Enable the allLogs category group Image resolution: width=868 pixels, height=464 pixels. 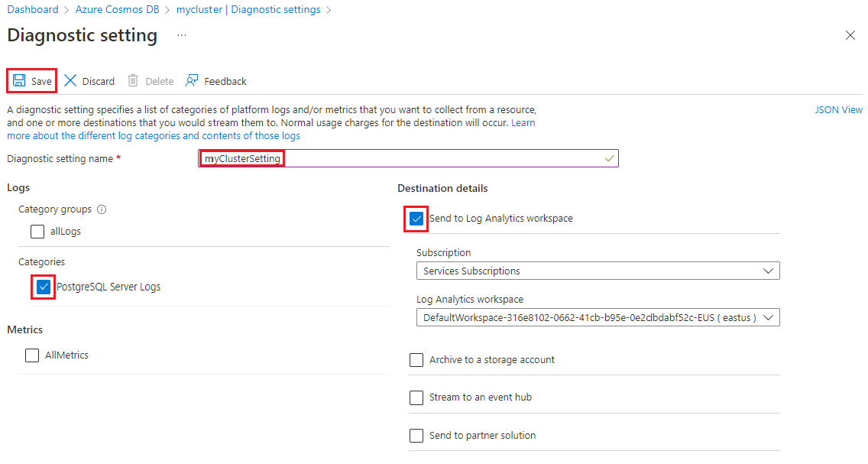[x=37, y=231]
